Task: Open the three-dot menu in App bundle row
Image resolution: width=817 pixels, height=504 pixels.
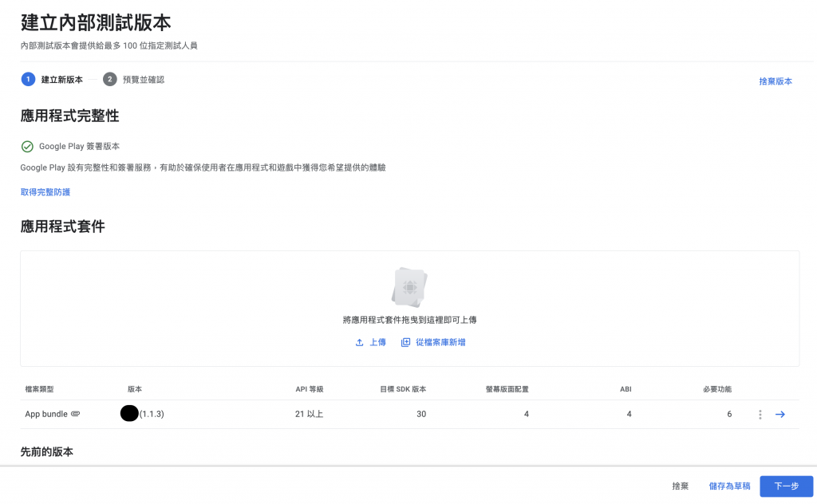Action: click(x=760, y=415)
